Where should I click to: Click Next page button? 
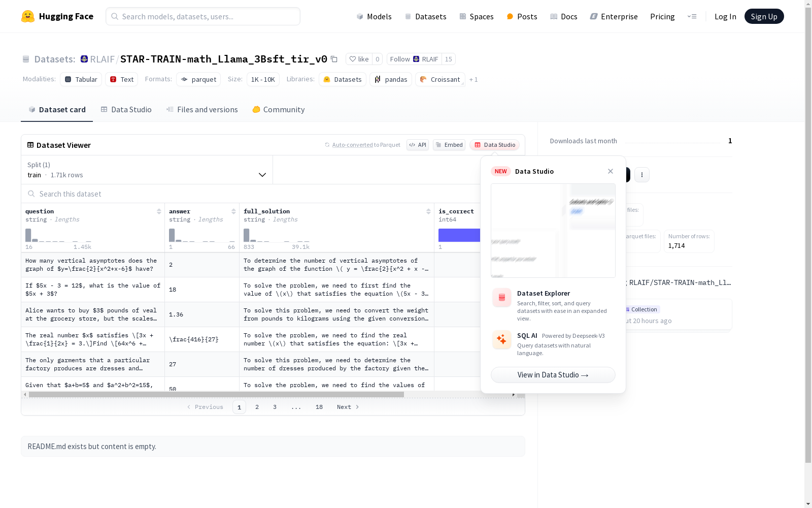coord(348,407)
